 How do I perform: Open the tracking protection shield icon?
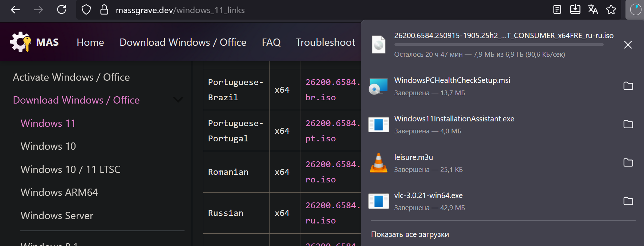click(x=86, y=10)
